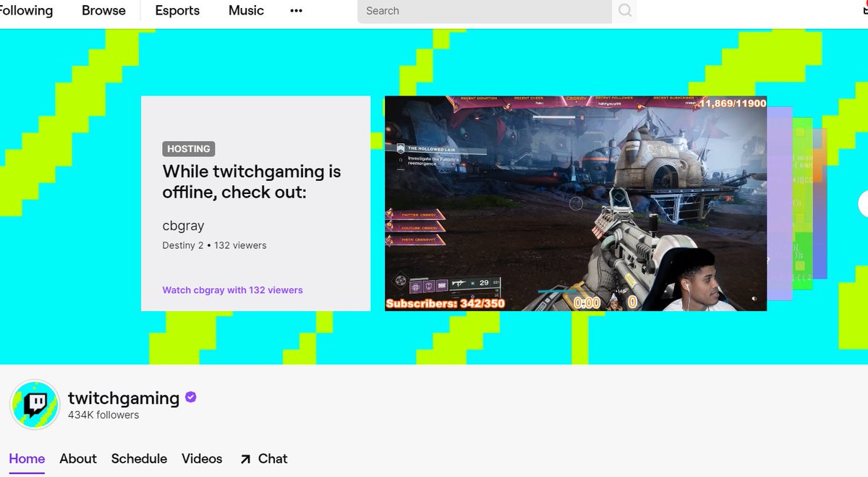868x477 pixels.
Task: Toggle the volume icon in the video player
Action: click(x=754, y=299)
